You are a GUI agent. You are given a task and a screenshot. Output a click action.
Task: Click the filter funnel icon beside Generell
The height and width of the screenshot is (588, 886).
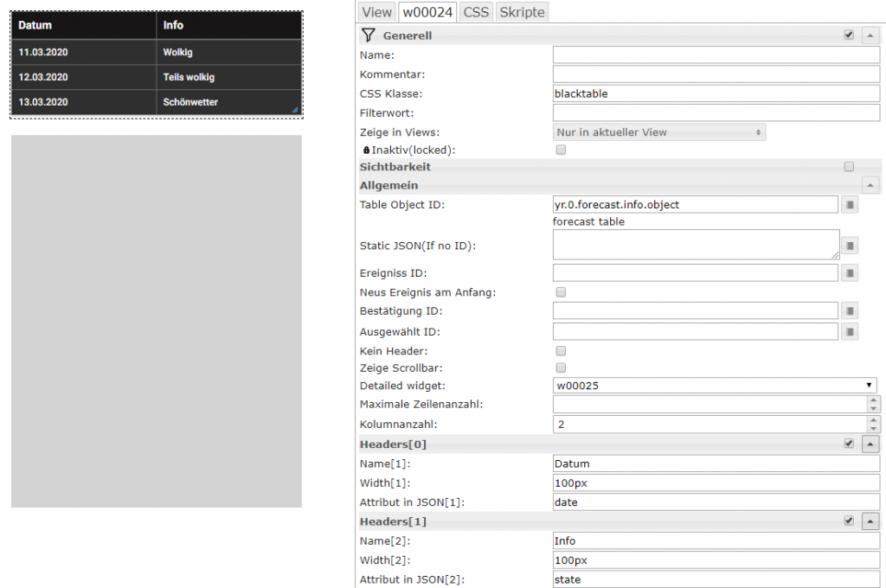click(369, 35)
